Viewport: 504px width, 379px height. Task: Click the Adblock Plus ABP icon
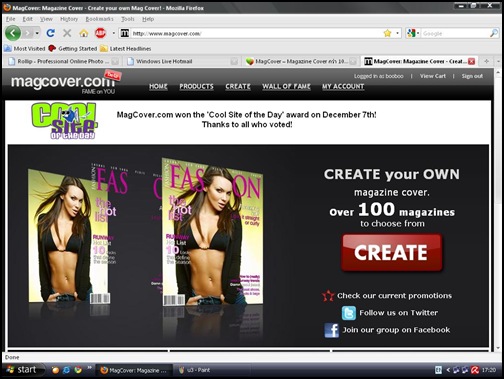(100, 33)
